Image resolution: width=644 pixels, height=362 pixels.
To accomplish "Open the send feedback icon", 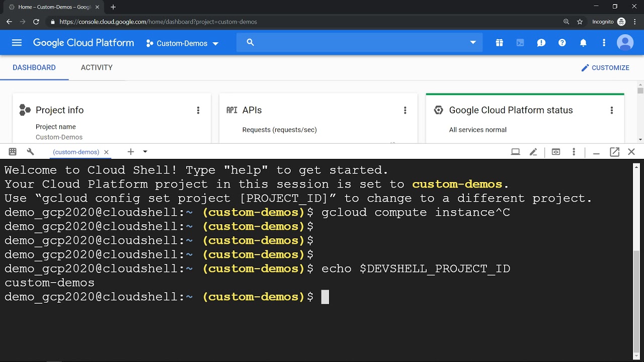I will [x=541, y=43].
